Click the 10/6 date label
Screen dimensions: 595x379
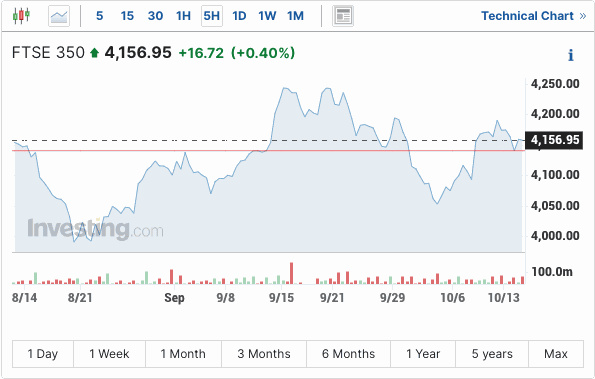pyautogui.click(x=453, y=298)
